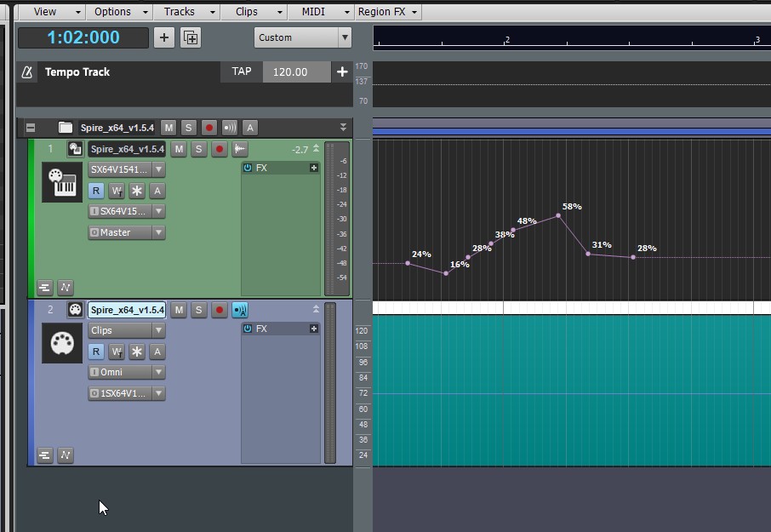
Task: Show track 1 take lanes icon
Action: coord(45,287)
